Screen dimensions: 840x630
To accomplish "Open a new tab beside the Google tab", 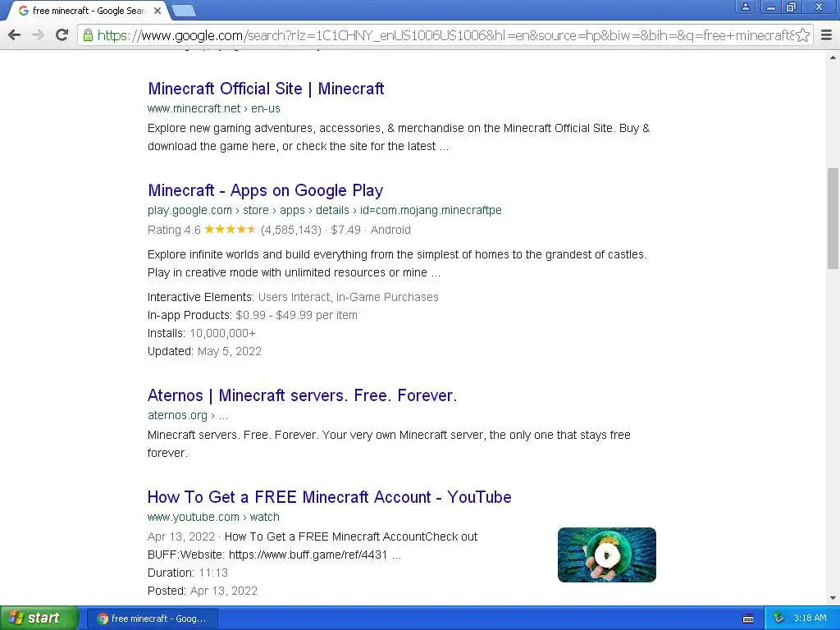I will pyautogui.click(x=184, y=11).
